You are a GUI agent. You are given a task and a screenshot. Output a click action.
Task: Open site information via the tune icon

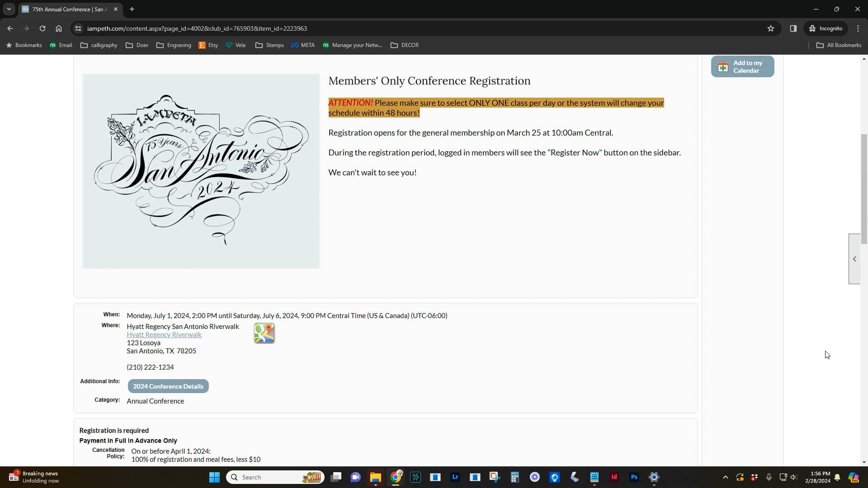(78, 28)
